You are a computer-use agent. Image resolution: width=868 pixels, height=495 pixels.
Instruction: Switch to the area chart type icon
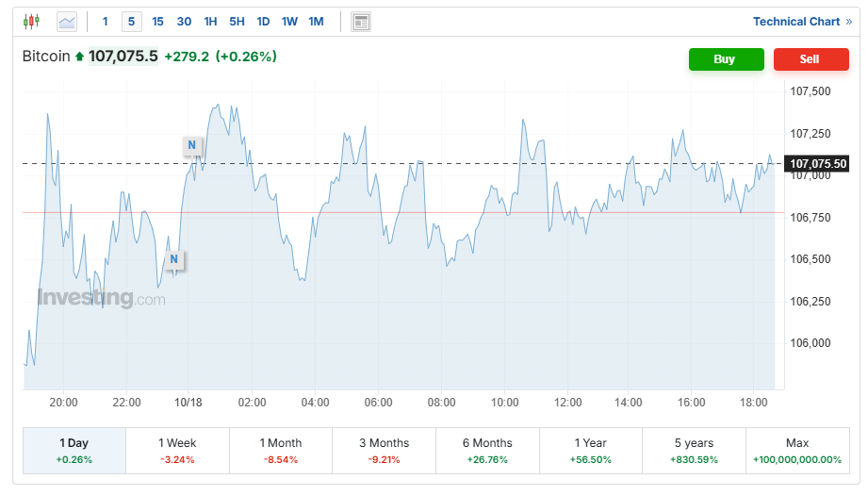pos(67,21)
